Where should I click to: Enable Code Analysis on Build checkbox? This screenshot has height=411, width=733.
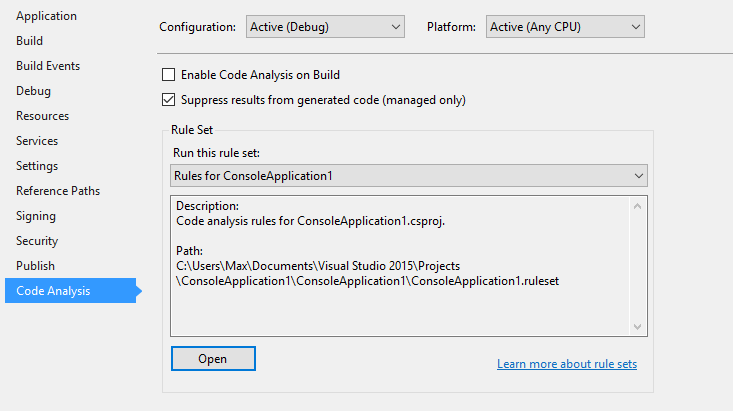[x=168, y=75]
